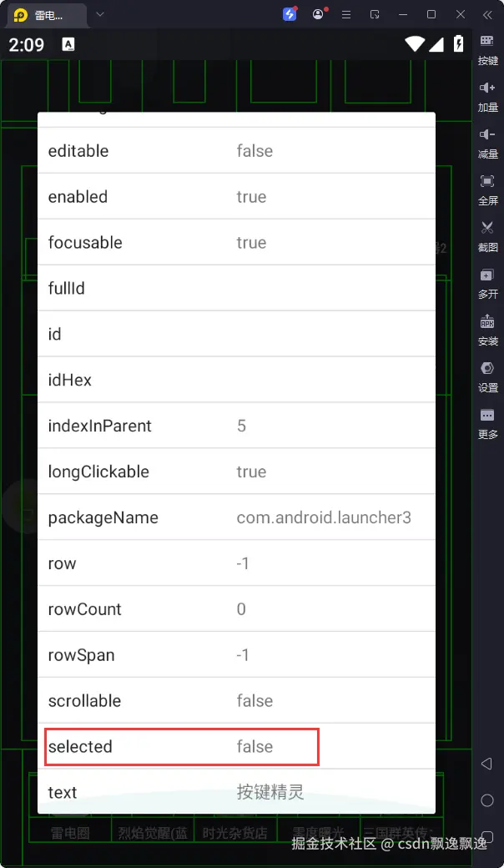
Task: Switch to the 雷电 emulator tab
Action: (x=48, y=15)
